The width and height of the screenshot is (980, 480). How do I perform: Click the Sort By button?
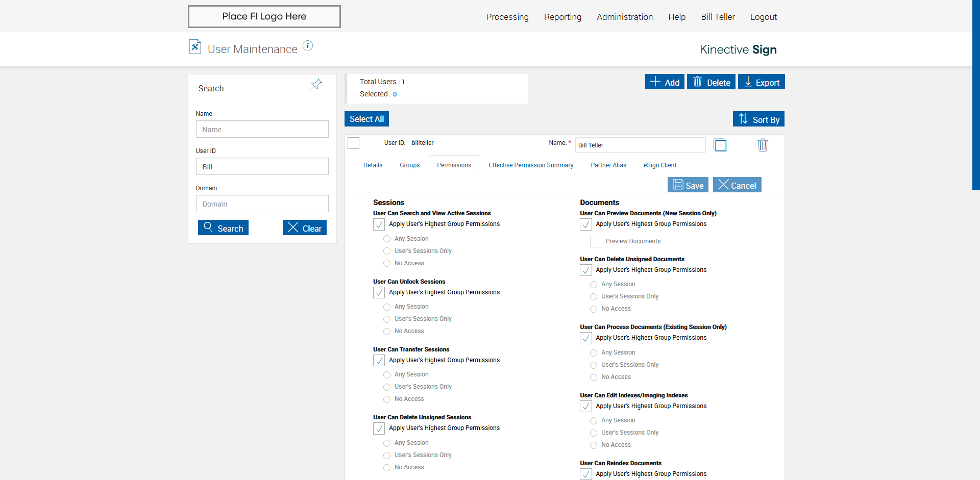pos(758,119)
